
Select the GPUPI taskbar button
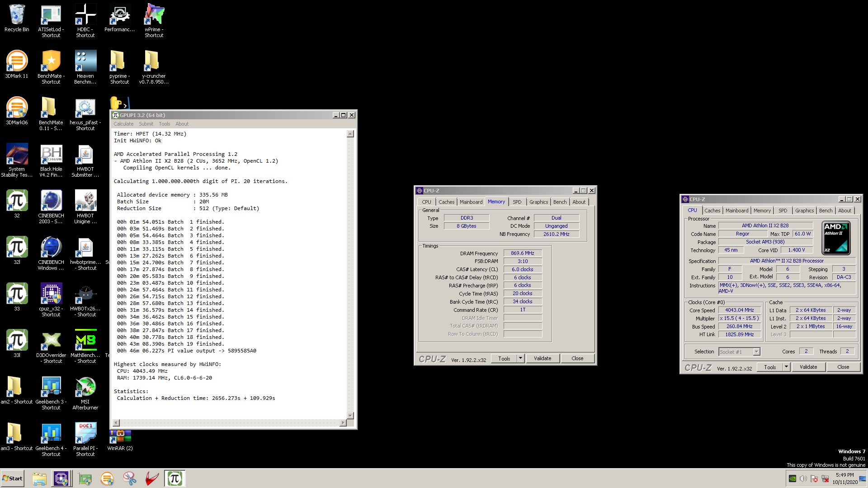point(175,479)
